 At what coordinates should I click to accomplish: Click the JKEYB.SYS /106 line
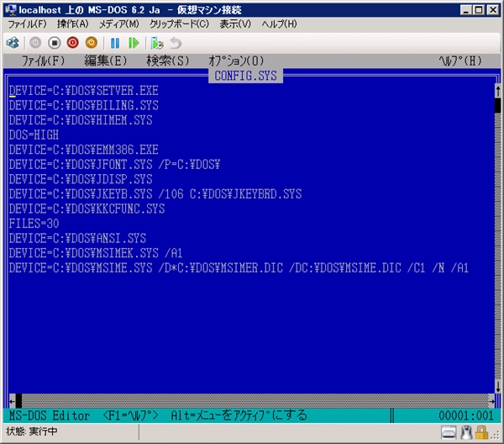(155, 194)
